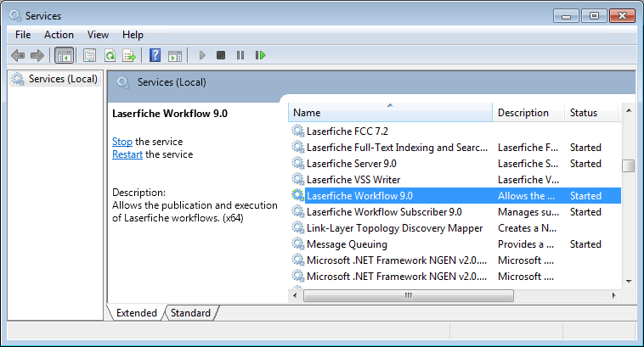Click the Export List toolbar icon
This screenshot has width=644, height=347.
[128, 55]
